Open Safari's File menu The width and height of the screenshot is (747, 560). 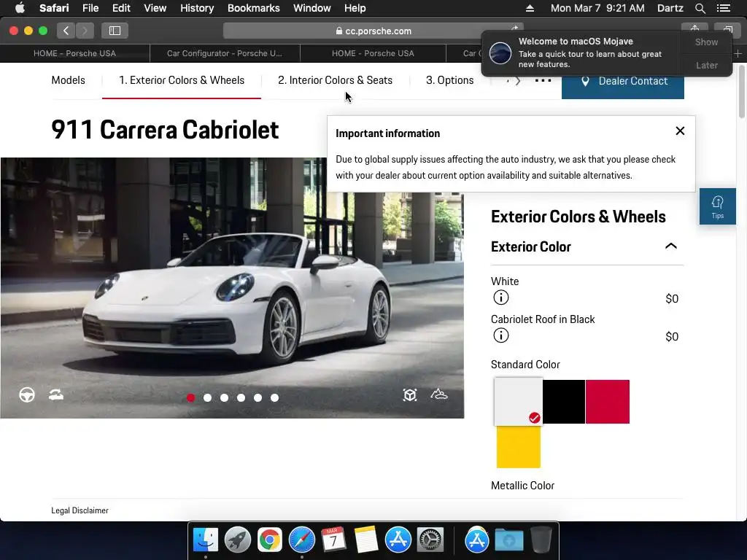(90, 8)
